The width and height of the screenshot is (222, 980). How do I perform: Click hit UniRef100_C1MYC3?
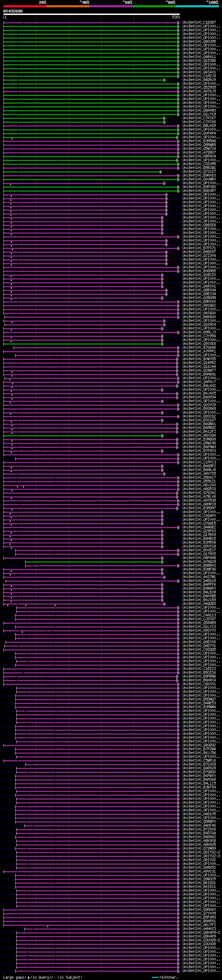pos(199,462)
